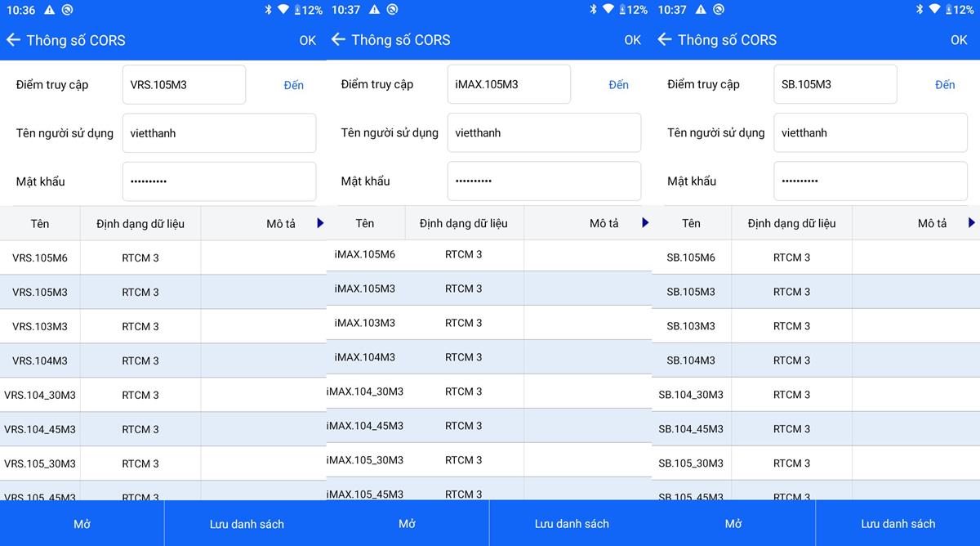
Task: Tap the Tên column header
Action: click(39, 222)
